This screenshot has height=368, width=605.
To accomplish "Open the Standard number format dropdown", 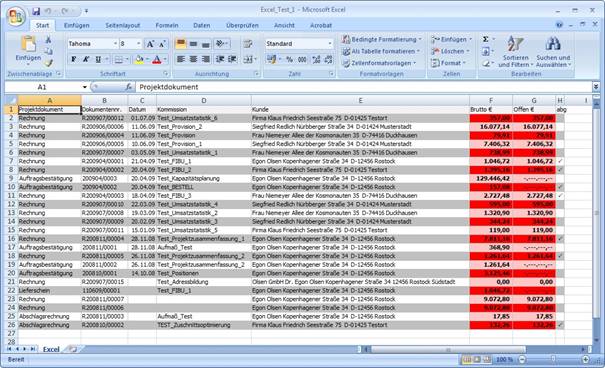I will coord(330,44).
